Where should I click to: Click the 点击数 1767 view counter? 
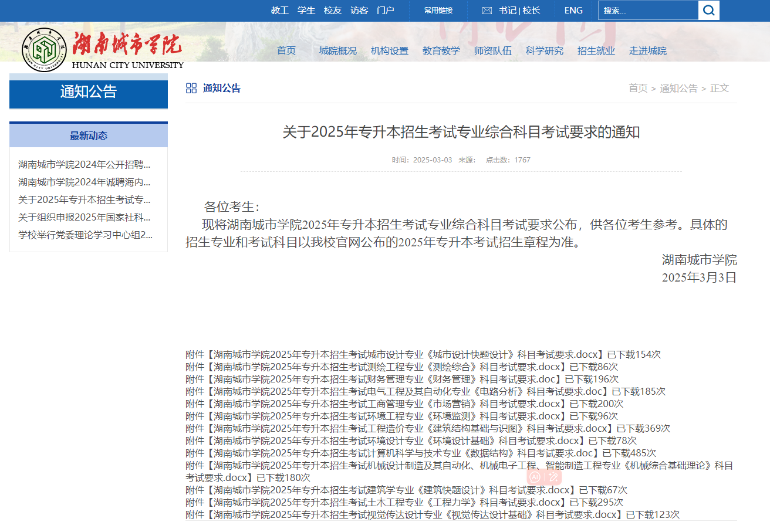pos(508,160)
